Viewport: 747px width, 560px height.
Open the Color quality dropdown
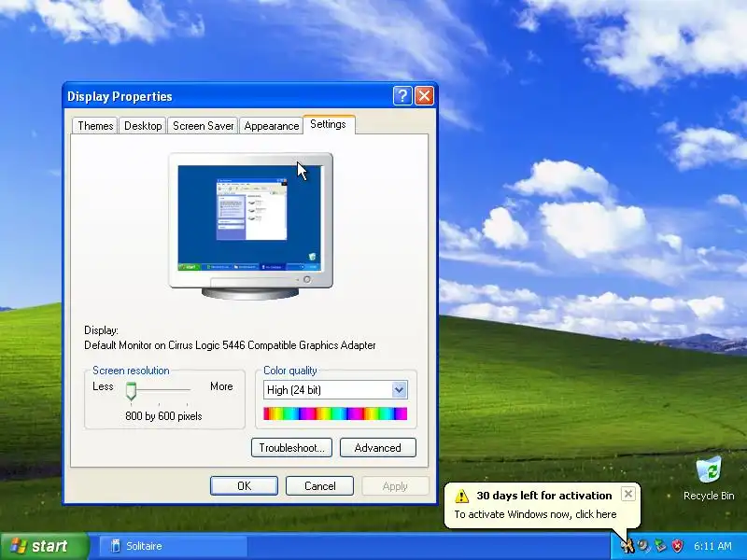(x=335, y=390)
